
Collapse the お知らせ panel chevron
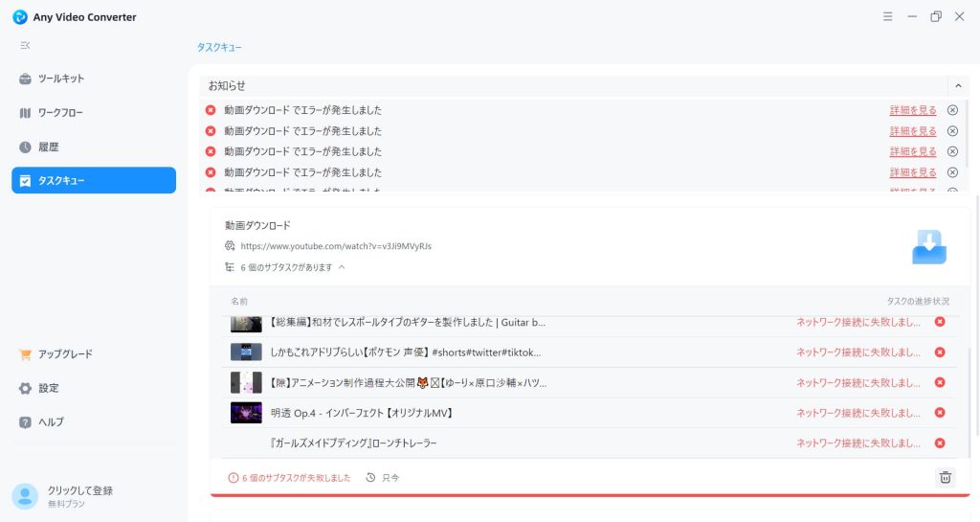pos(958,85)
